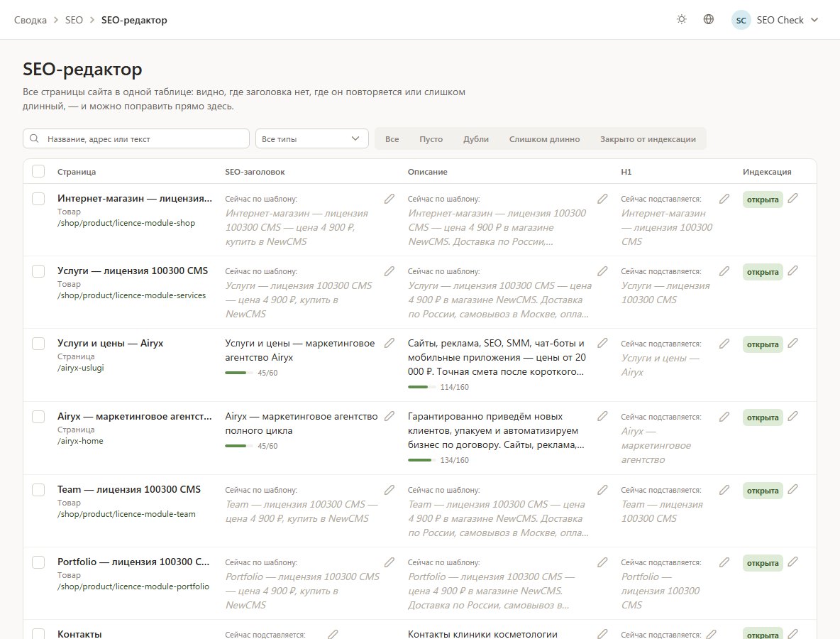The image size is (840, 639).
Task: Click the search magnifier icon
Action: [x=34, y=139]
